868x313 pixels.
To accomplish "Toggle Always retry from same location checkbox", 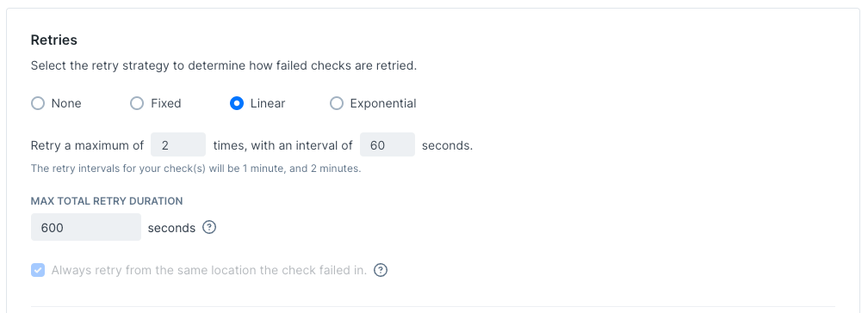I will [x=38, y=270].
